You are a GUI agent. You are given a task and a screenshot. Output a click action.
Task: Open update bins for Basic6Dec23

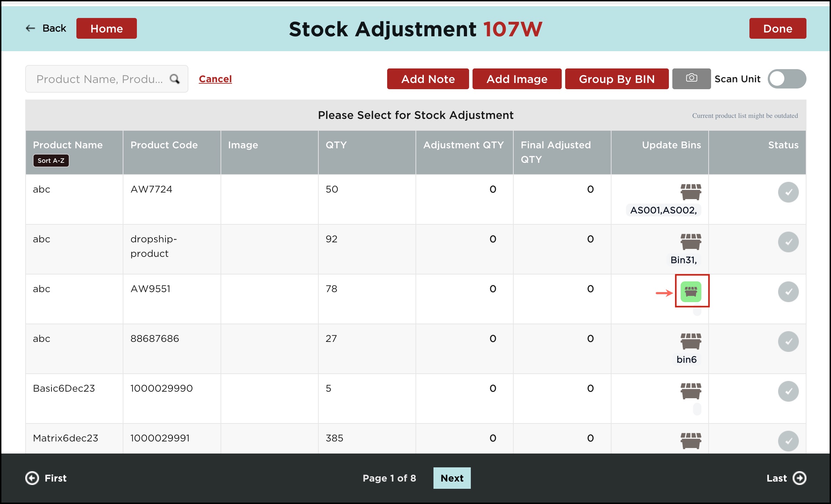pos(691,391)
